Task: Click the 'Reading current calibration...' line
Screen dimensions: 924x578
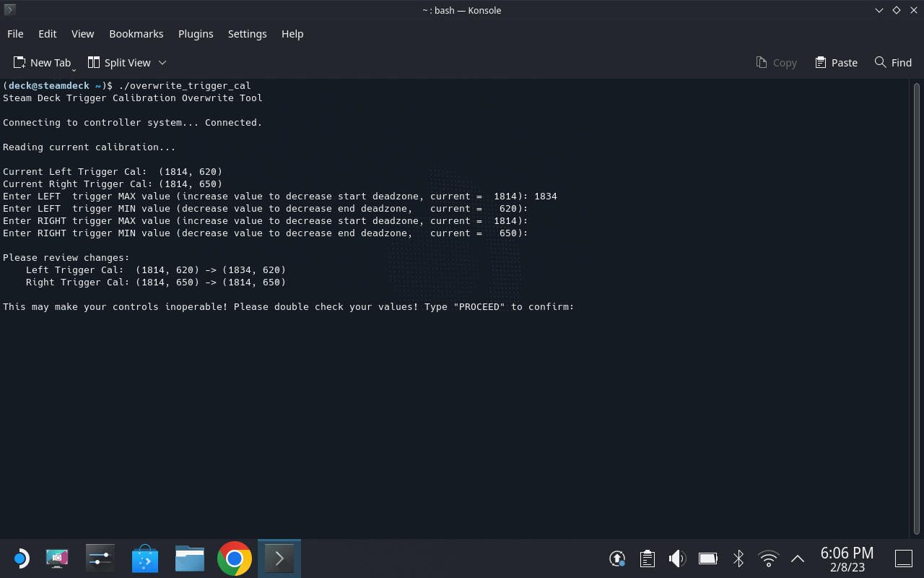Action: point(90,147)
